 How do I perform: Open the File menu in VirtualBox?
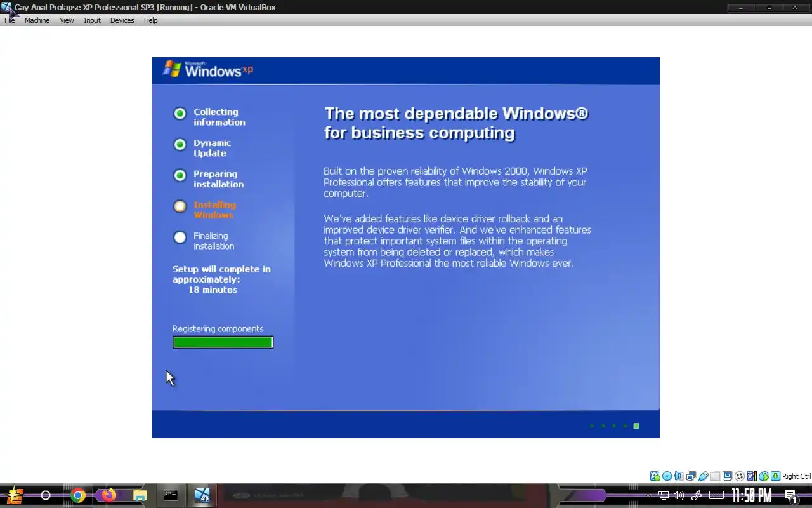tap(10, 20)
